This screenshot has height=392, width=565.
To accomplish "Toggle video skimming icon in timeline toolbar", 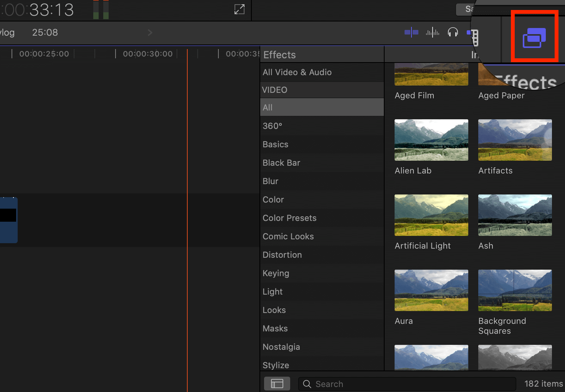I will pyautogui.click(x=411, y=33).
